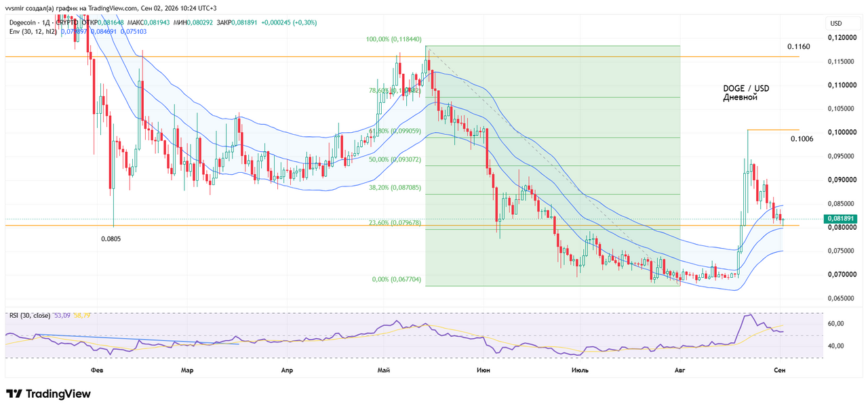Select the USD currency label on price axis
The height and width of the screenshot is (410, 868).
tap(835, 23)
